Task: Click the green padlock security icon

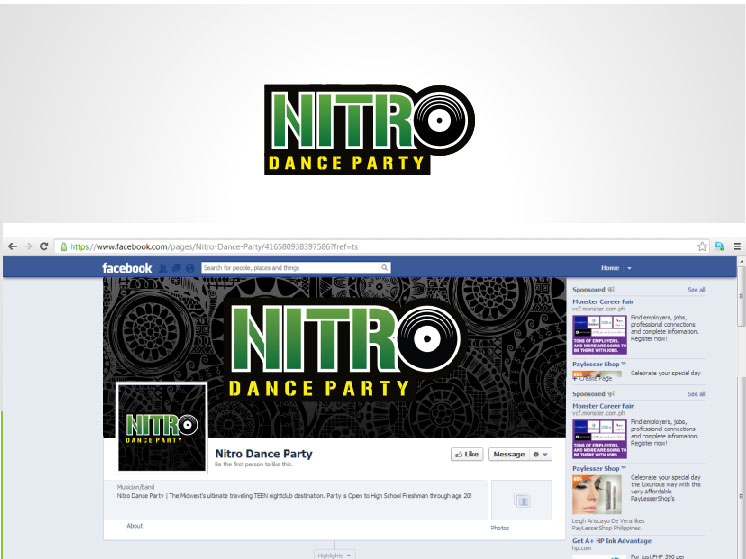Action: (x=64, y=246)
